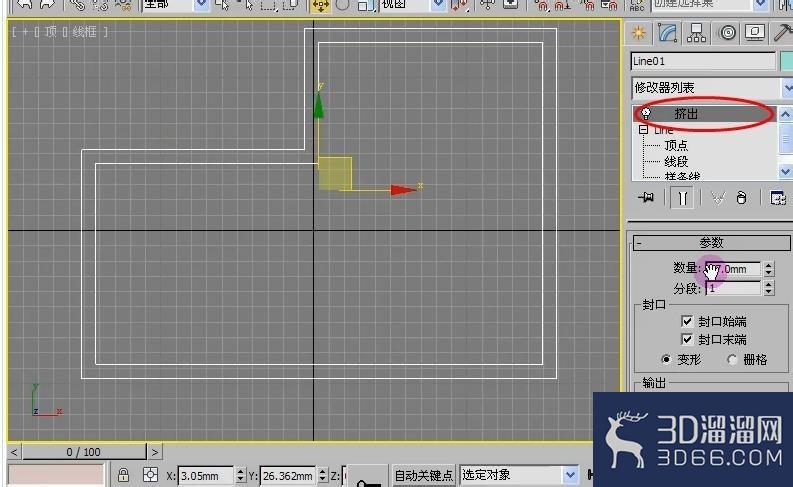Activate the Select and Rotate tool
Image resolution: width=793 pixels, height=487 pixels.
tap(342, 5)
